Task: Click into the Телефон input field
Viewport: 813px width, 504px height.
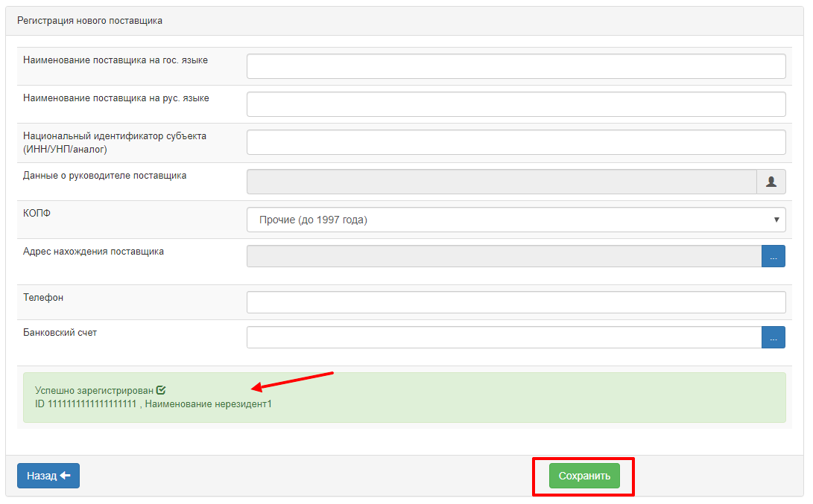Action: pos(516,302)
